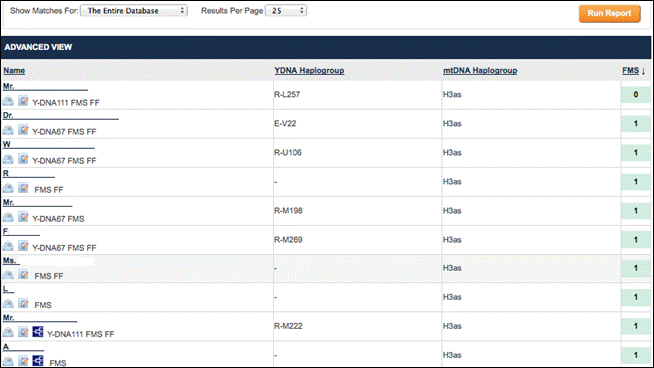Viewport: 654px width, 368px height.
Task: Click the Y-DNA111 FMS FF text in R-L257 row
Action: click(x=66, y=103)
